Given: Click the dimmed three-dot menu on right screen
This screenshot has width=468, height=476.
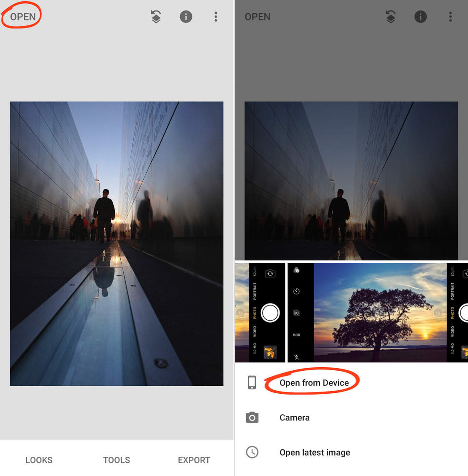Looking at the screenshot, I should [x=450, y=17].
